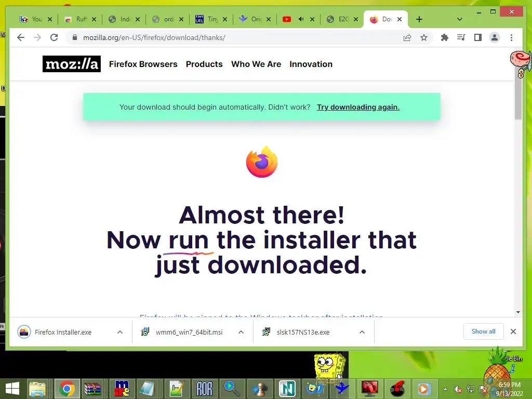The width and height of the screenshot is (532, 399).
Task: Open the tab search dropdown arrow
Action: click(x=459, y=19)
